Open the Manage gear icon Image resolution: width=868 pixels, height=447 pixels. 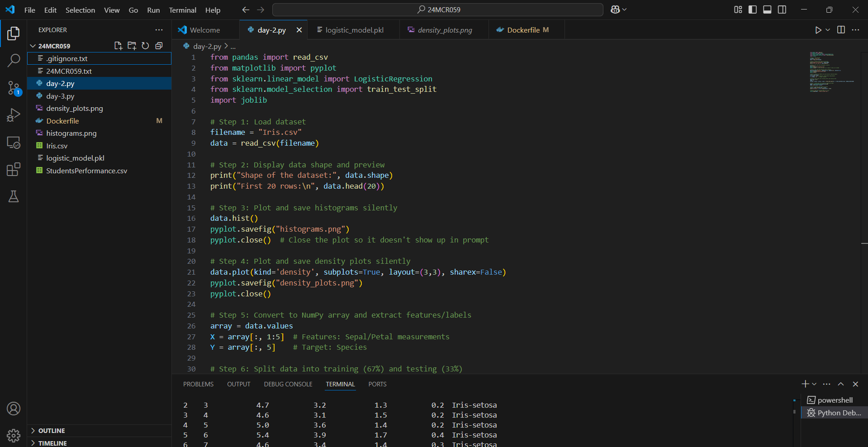pos(14,436)
